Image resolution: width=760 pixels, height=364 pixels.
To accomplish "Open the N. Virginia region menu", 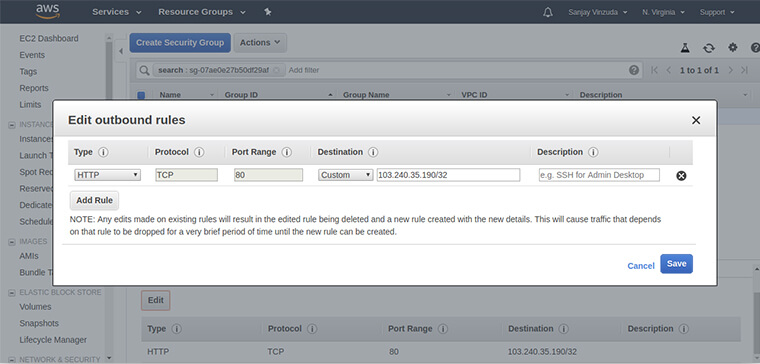I will coord(664,12).
